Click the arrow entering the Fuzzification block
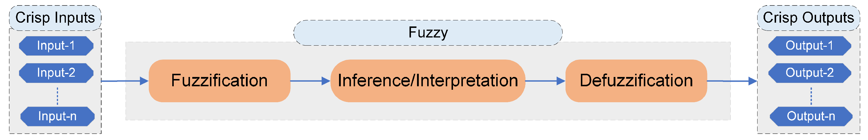Image resolution: width=868 pixels, height=140 pixels. [x=125, y=81]
